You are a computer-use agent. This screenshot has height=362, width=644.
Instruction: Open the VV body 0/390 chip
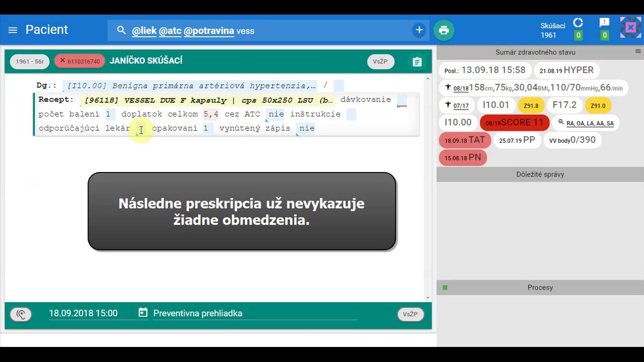point(573,140)
